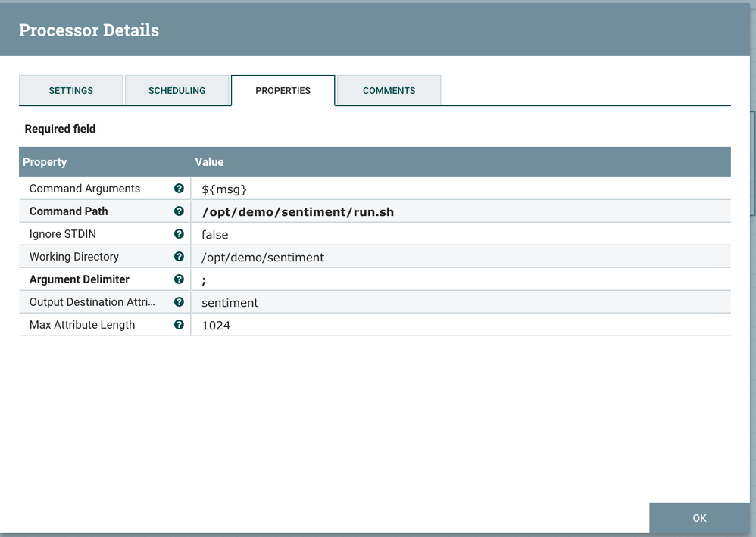Click Max Attribute Length help icon

click(x=179, y=325)
